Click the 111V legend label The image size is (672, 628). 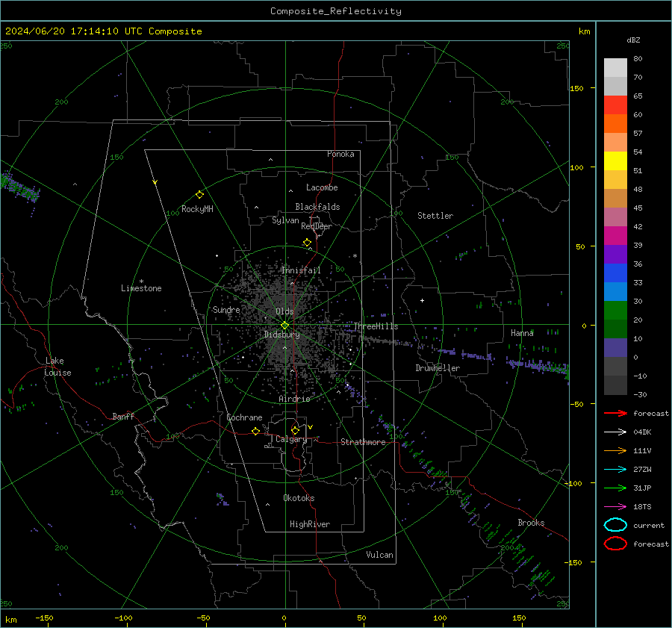(642, 450)
